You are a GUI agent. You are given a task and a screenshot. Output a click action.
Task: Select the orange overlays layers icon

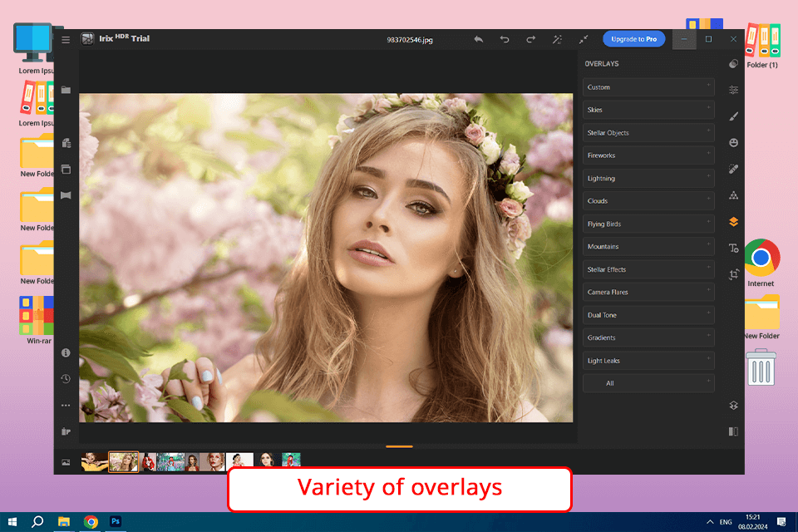(x=733, y=222)
